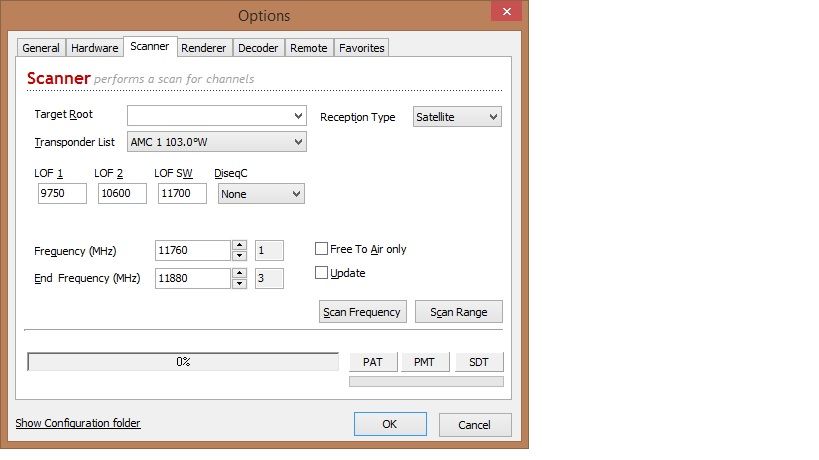Open the DiseqC dropdown

click(261, 194)
